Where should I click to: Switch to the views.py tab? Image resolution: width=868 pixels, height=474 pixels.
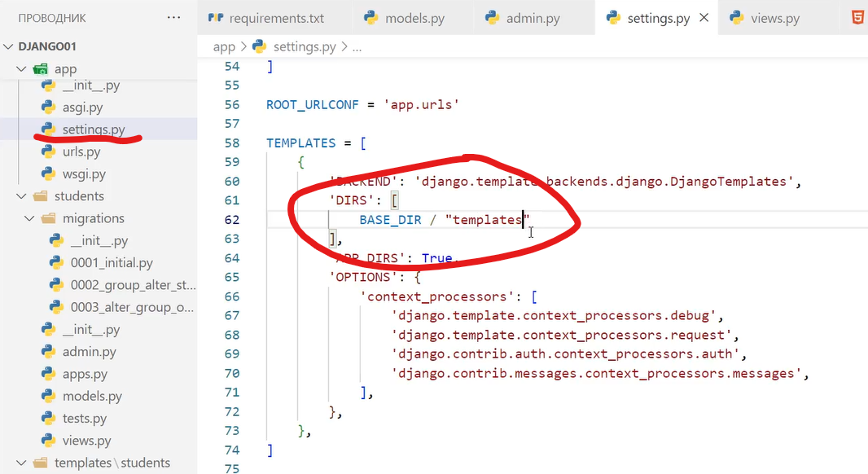[x=764, y=18]
